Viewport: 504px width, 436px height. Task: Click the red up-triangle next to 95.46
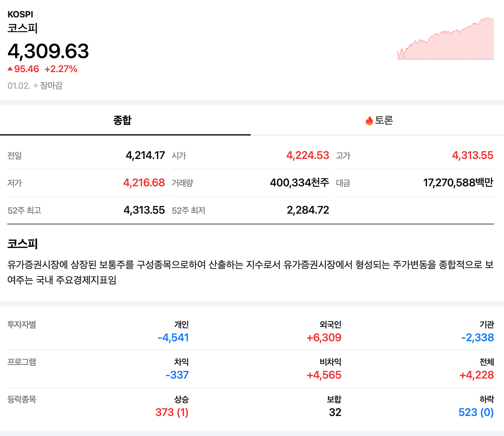[x=10, y=69]
